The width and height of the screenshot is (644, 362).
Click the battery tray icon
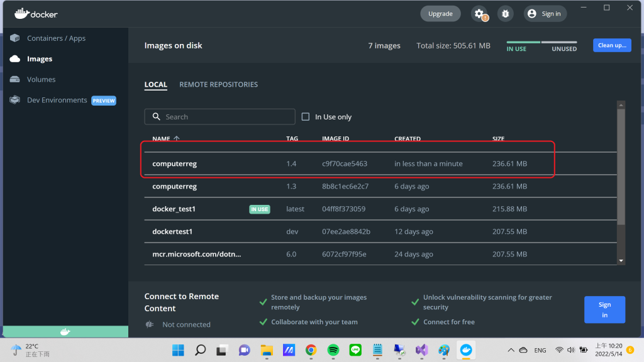[x=584, y=350]
